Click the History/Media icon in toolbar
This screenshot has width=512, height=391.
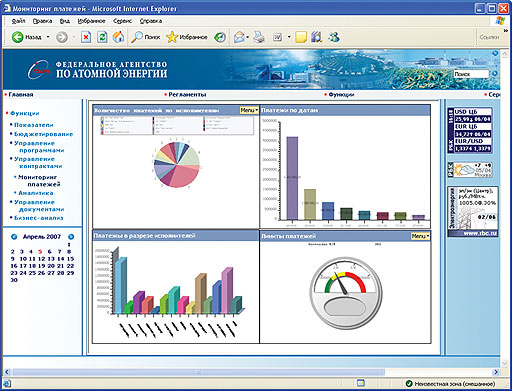220,37
